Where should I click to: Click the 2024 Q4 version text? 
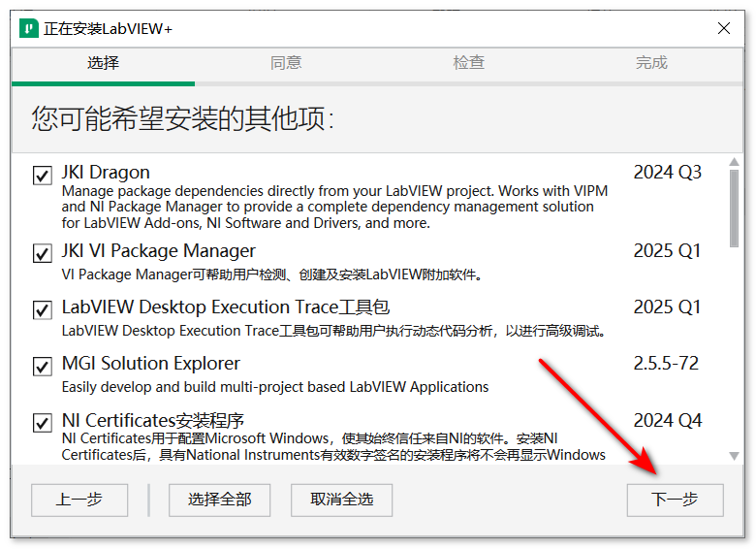pos(667,421)
